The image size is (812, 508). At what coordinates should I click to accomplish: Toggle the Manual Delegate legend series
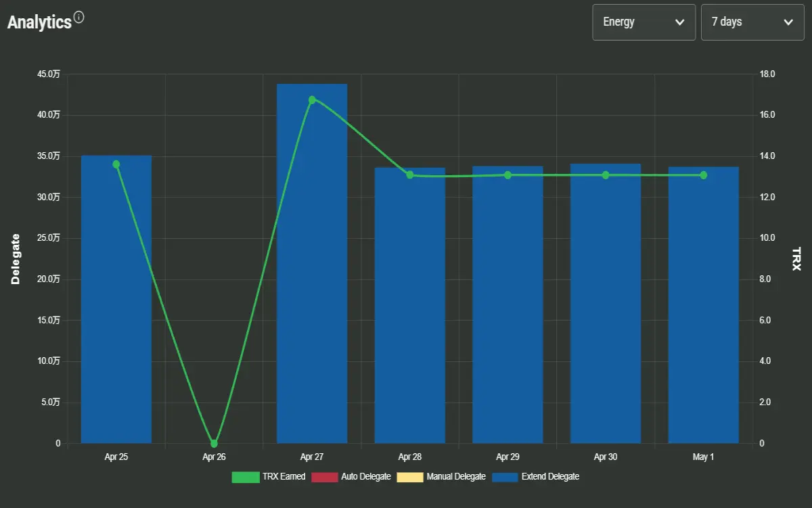point(443,477)
